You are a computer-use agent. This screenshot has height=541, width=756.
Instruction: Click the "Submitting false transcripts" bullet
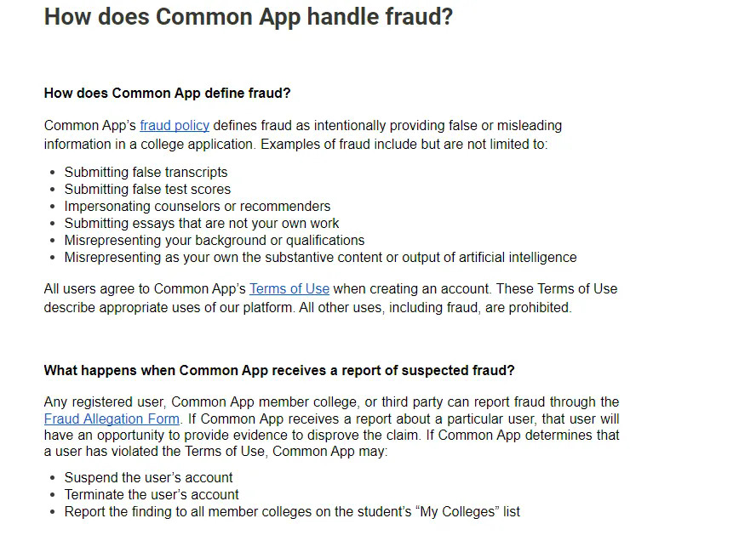point(146,173)
